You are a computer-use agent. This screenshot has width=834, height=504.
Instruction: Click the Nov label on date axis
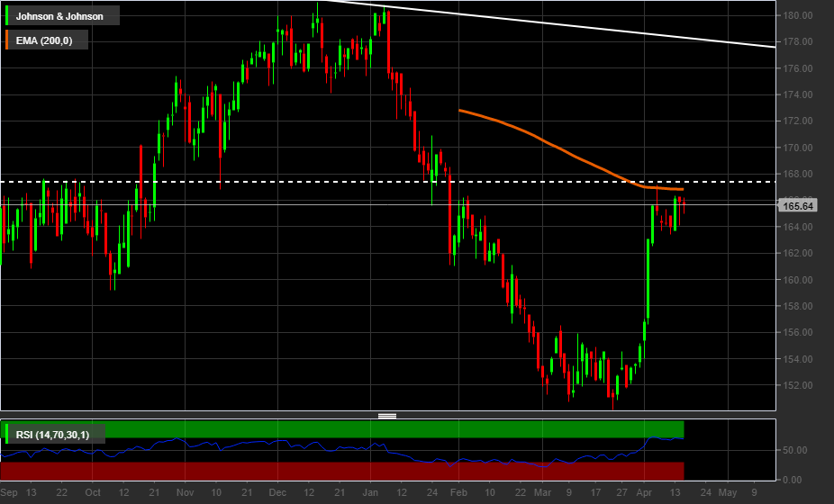pos(185,492)
